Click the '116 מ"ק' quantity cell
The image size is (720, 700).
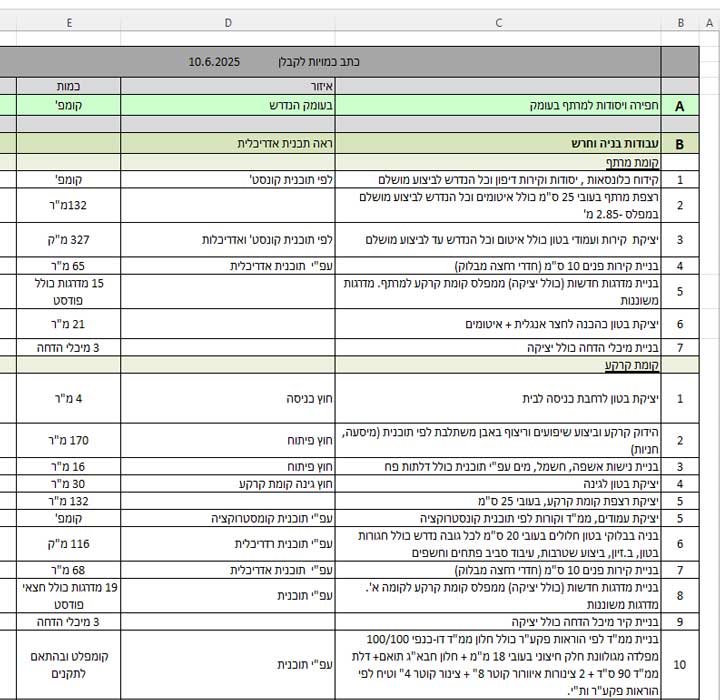coord(69,544)
